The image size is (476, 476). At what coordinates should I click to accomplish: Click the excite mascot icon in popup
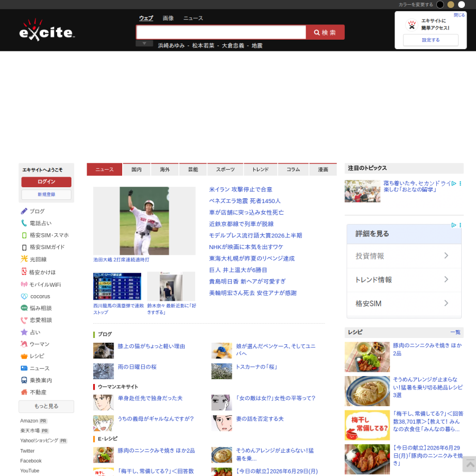point(411,24)
